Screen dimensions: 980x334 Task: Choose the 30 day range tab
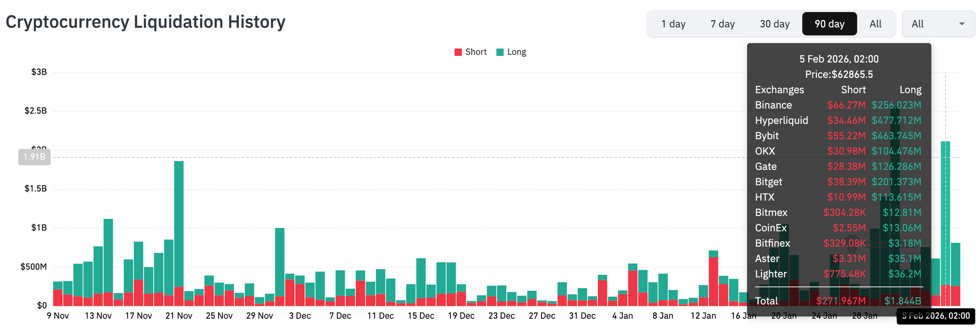pos(774,24)
